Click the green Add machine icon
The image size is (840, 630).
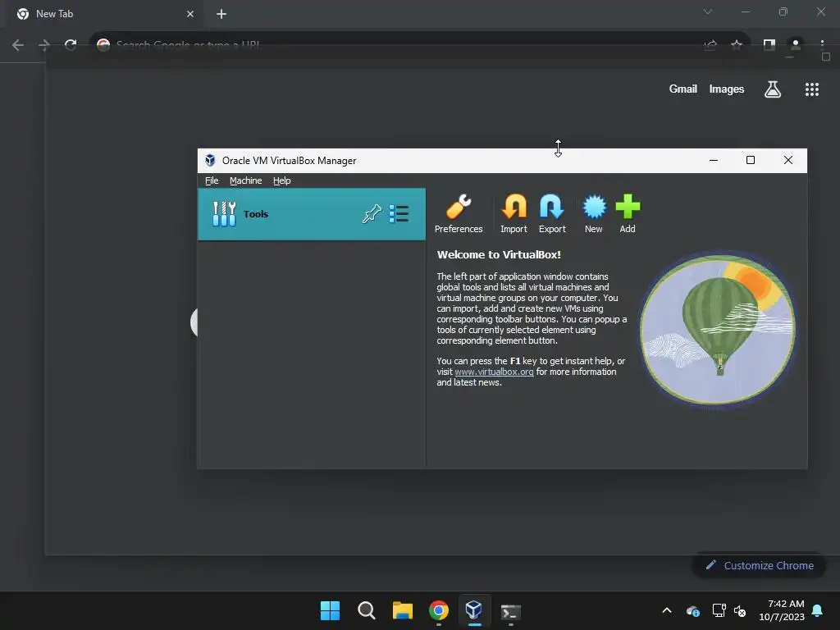point(628,214)
